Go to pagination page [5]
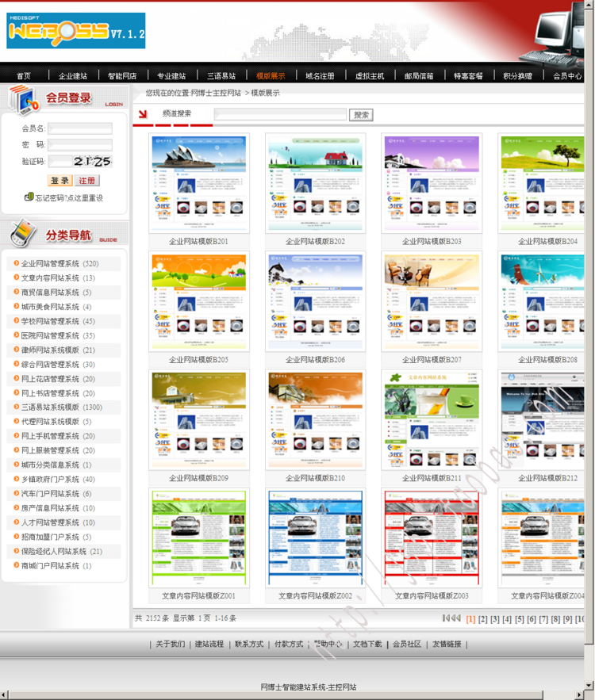The image size is (595, 700). click(519, 619)
